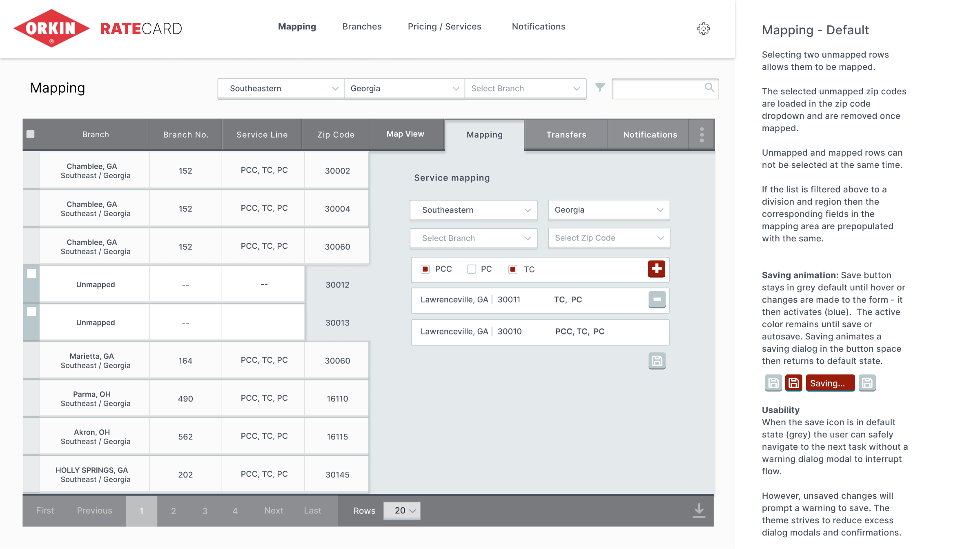
Task: Click the filter funnel icon
Action: (x=600, y=87)
